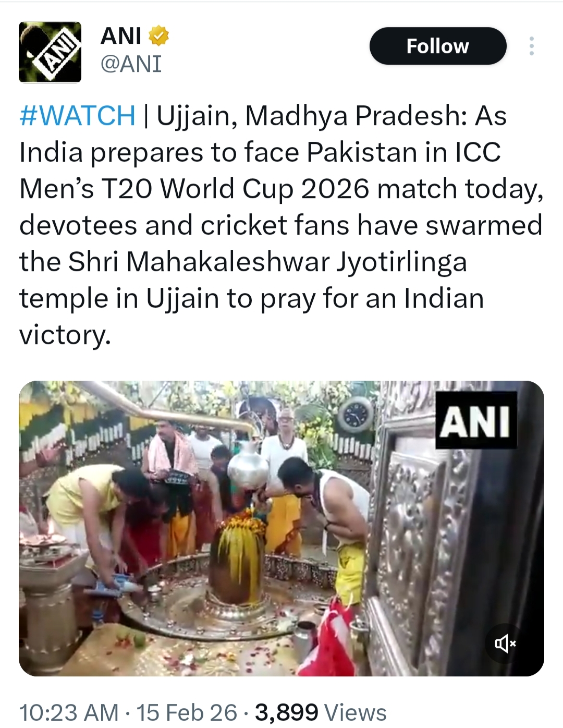Click the gold verified badge
Screen dimensions: 563x728
pos(158,36)
